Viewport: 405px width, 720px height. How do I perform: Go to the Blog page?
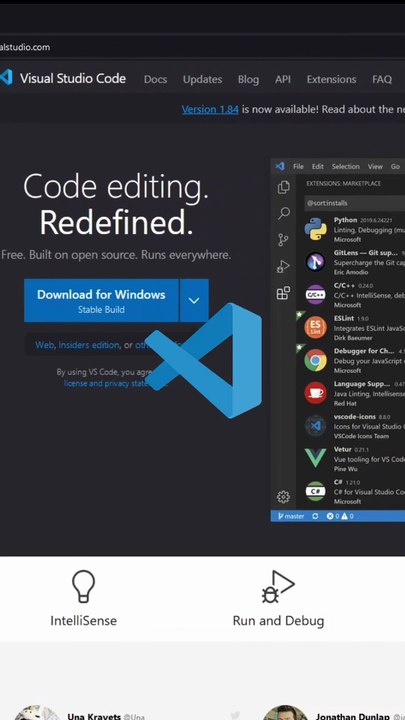click(248, 79)
